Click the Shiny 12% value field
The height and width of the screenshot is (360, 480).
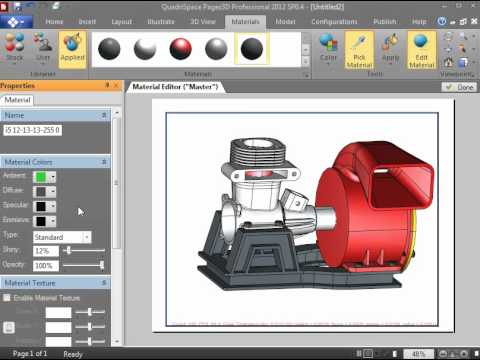[46, 251]
